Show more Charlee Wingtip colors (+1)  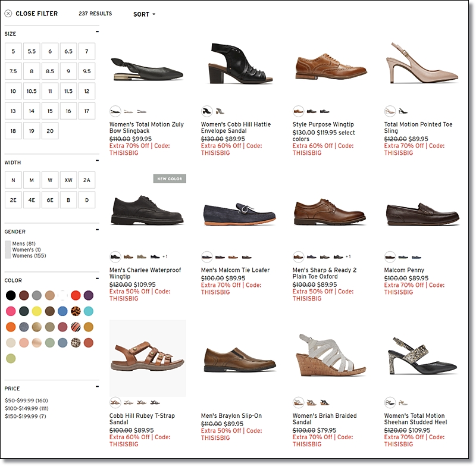pyautogui.click(x=165, y=257)
